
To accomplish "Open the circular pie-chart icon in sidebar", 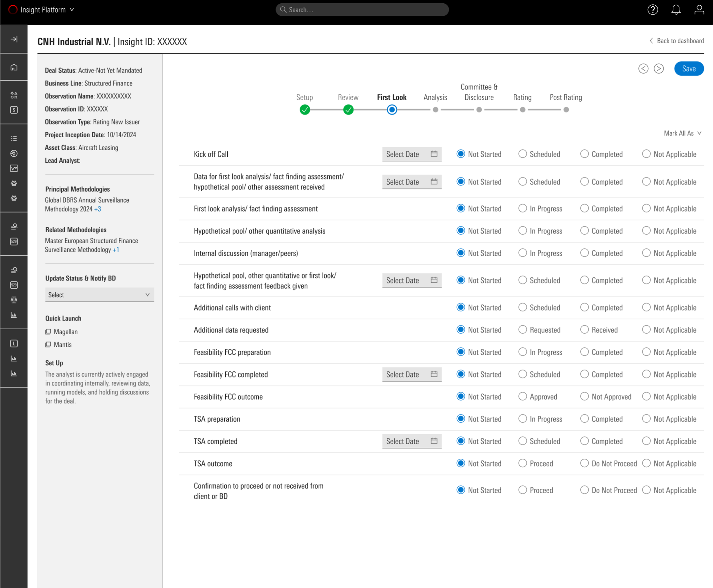I will (x=14, y=153).
